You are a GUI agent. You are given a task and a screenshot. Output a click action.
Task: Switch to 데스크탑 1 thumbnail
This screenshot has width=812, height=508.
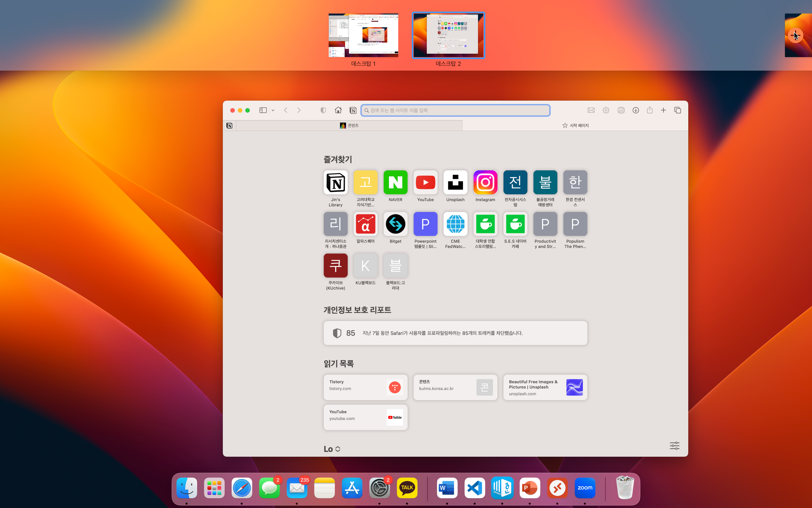(x=363, y=35)
